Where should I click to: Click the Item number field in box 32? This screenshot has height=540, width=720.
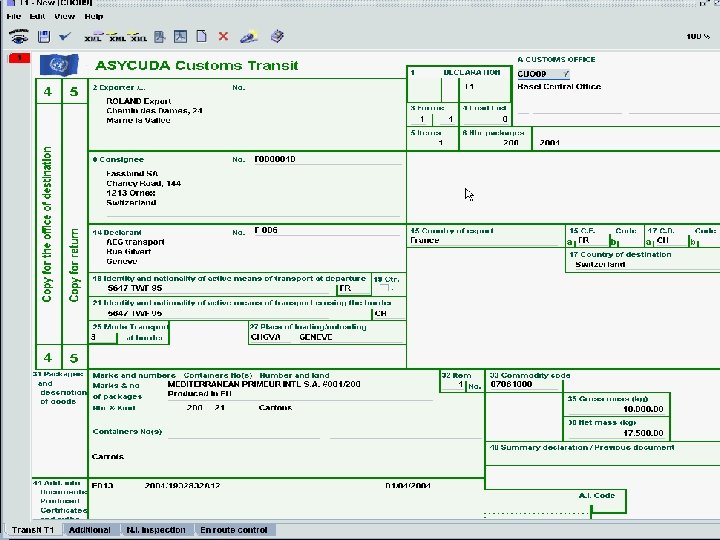(452, 385)
